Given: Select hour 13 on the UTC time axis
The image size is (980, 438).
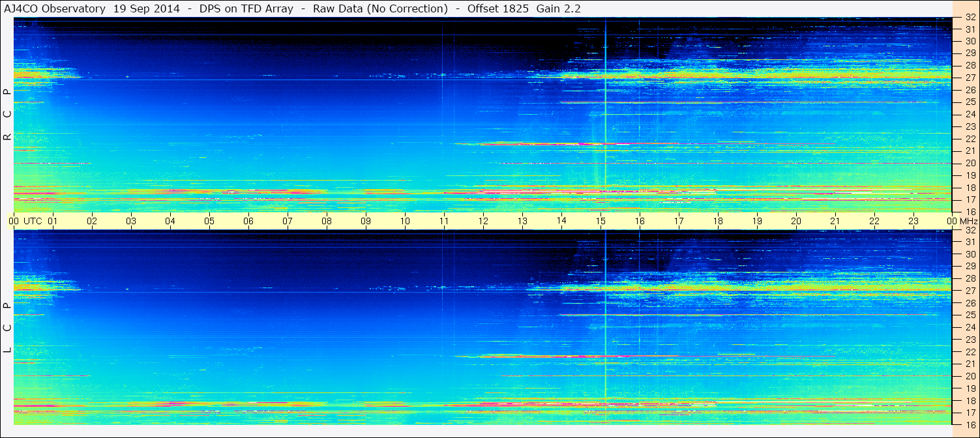Looking at the screenshot, I should [x=522, y=221].
